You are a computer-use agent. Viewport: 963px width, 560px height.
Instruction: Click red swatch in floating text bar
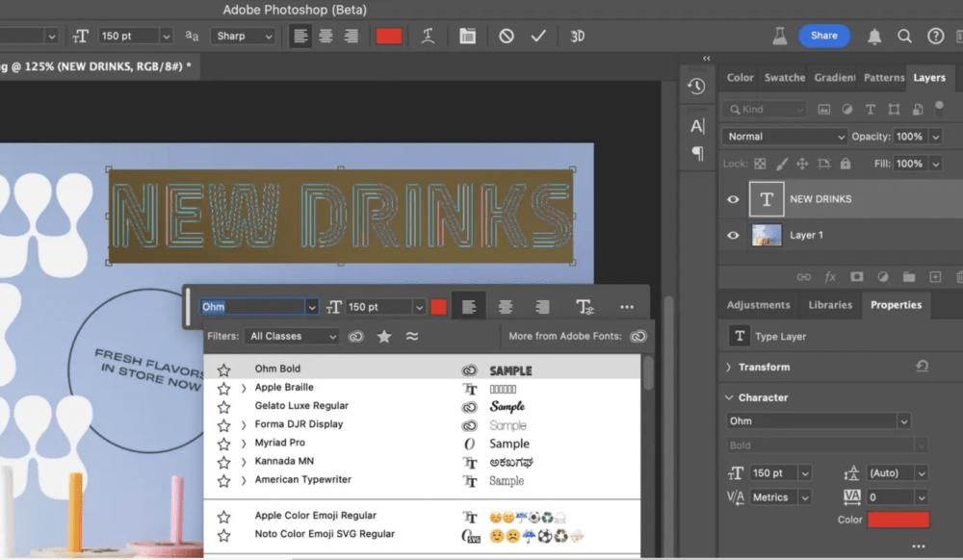[438, 307]
